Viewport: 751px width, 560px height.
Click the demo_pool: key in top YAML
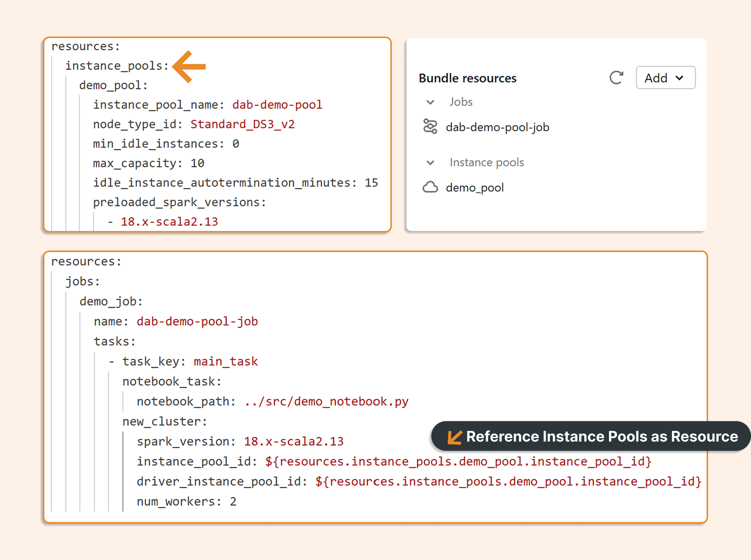[x=114, y=85]
